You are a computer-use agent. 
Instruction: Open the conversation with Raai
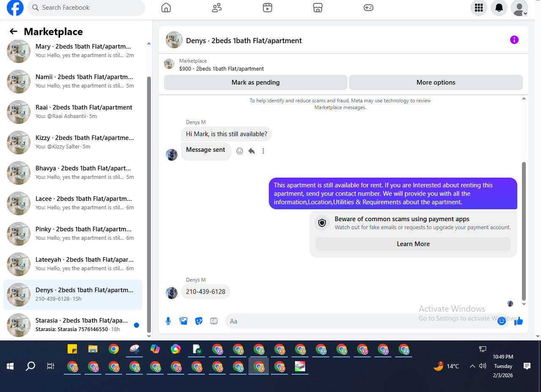[x=73, y=112]
